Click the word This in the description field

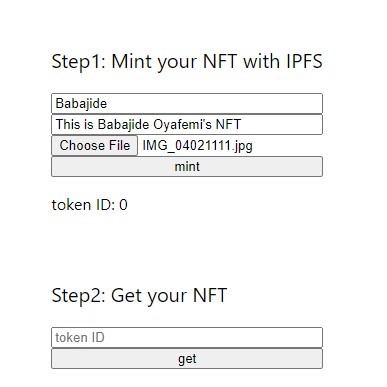(x=68, y=124)
